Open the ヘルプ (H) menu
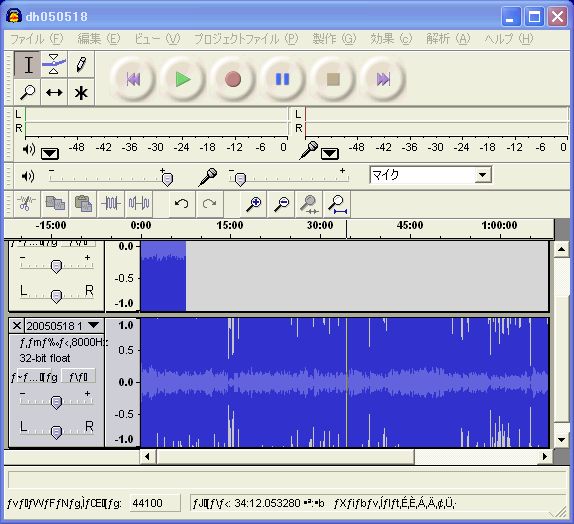The height and width of the screenshot is (524, 574). pyautogui.click(x=509, y=38)
